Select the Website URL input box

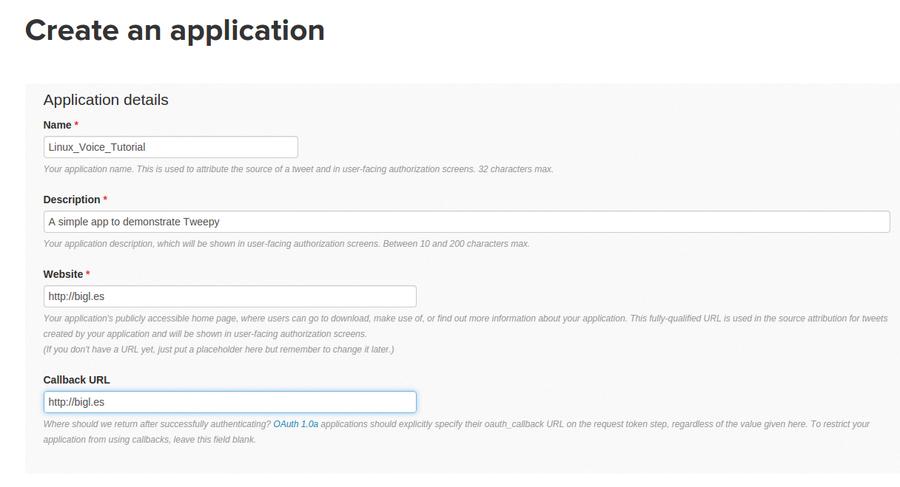(230, 296)
